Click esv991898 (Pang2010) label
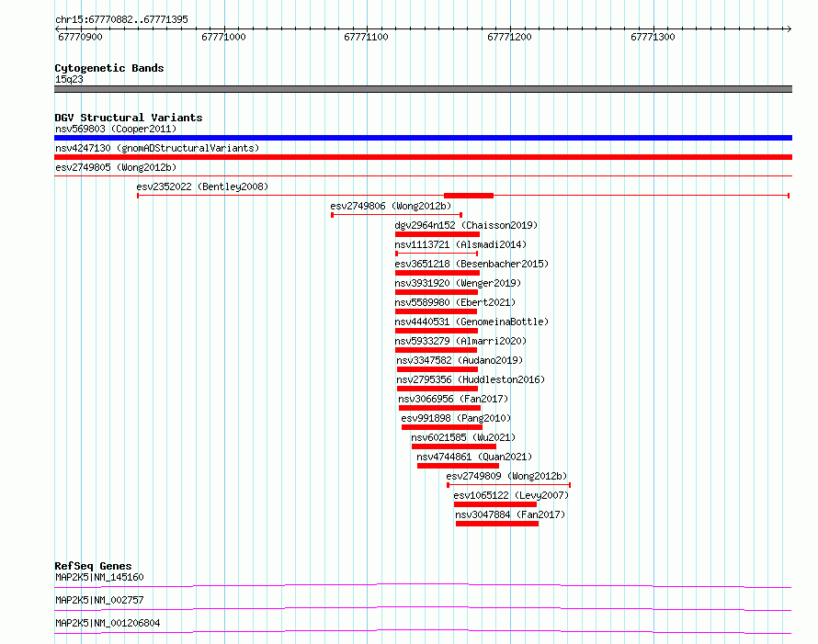818x644 pixels. pyautogui.click(x=456, y=418)
